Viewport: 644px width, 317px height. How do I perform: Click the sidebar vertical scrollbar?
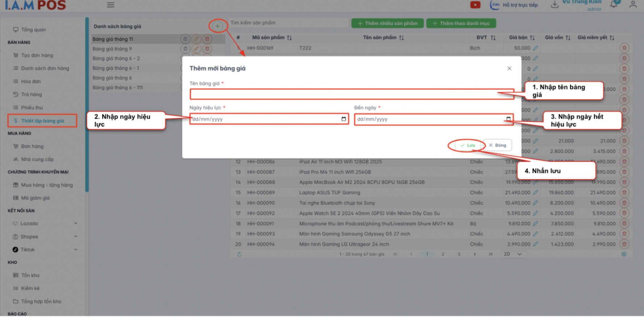(87, 105)
